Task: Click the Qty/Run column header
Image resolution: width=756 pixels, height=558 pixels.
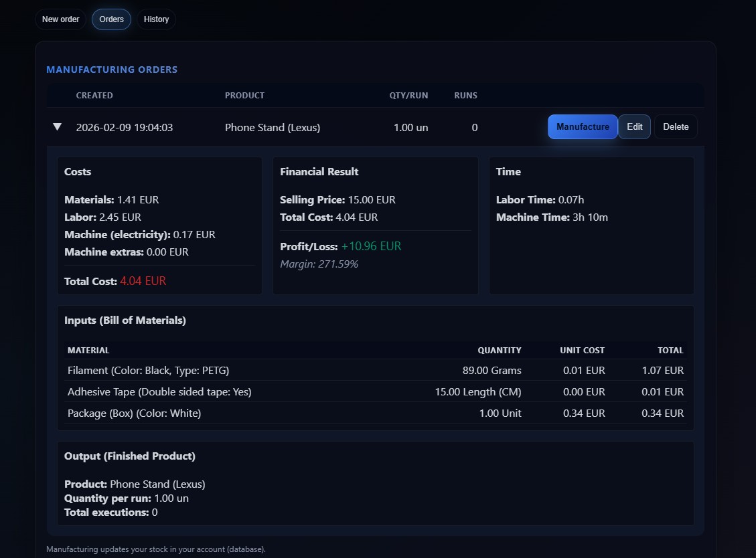Action: point(408,96)
